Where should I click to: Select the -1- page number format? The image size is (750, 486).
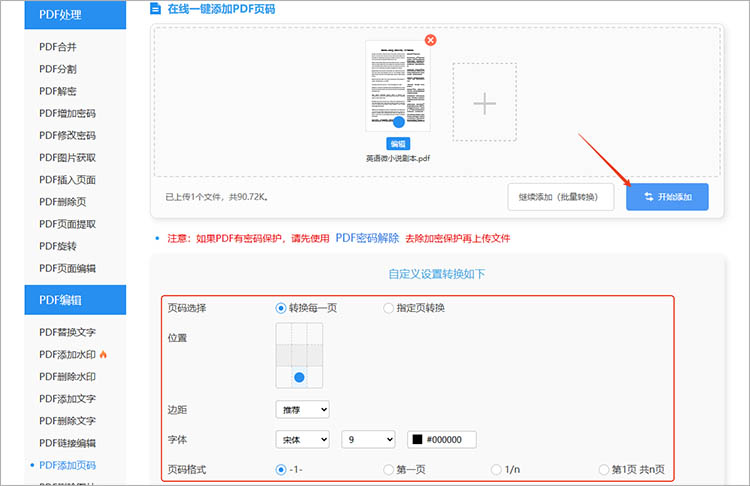click(281, 470)
